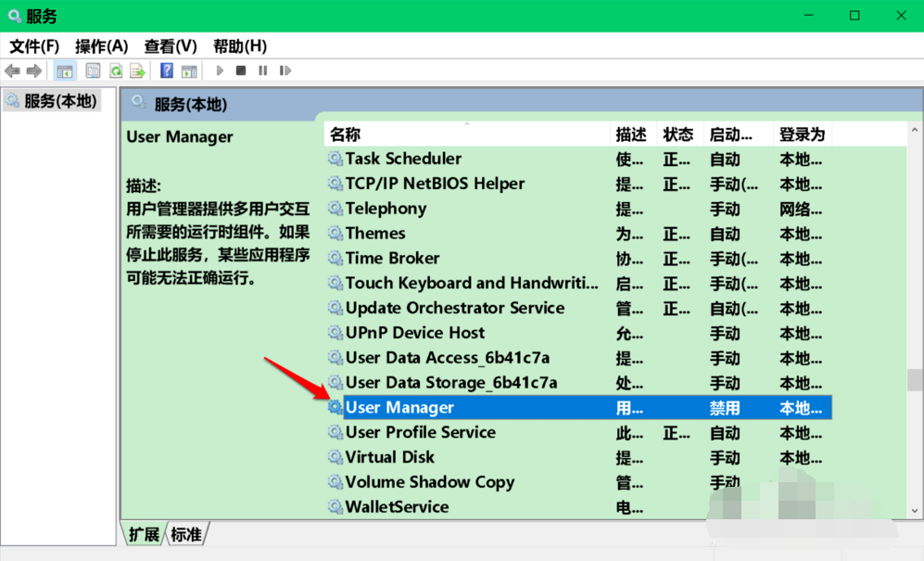Stop the service with the black square icon
Screen dimensions: 924x561
(x=243, y=70)
